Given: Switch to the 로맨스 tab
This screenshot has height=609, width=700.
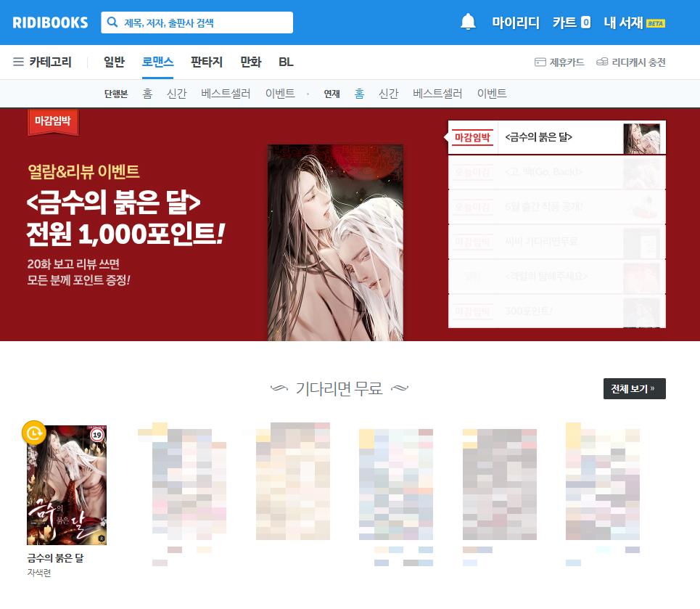Looking at the screenshot, I should (157, 62).
